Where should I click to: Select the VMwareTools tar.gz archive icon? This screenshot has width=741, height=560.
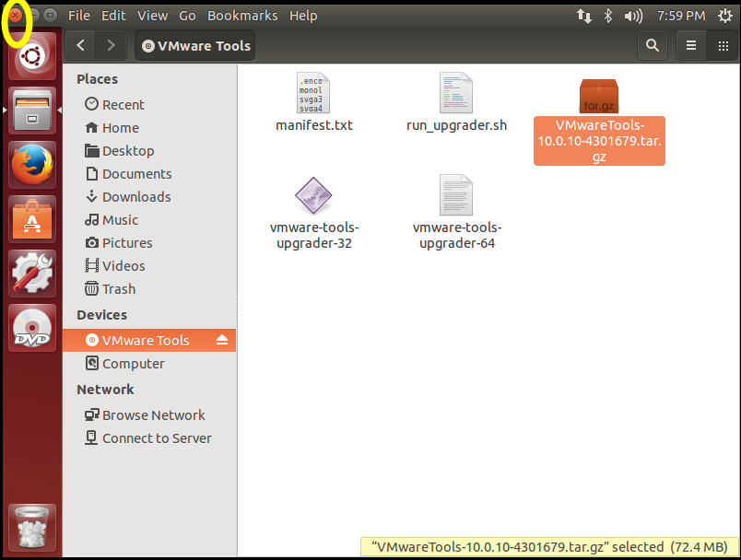(x=599, y=96)
